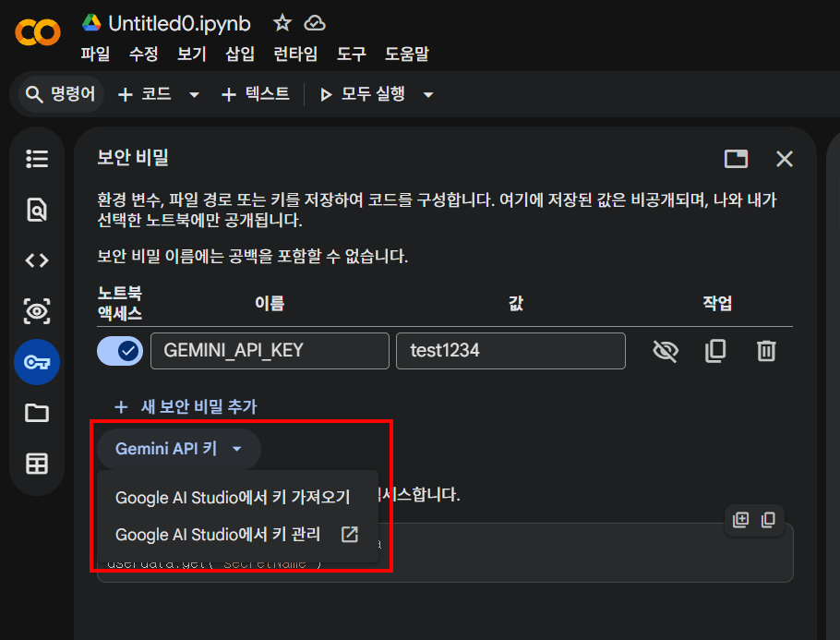Open the 도구 menu
840x640 pixels.
(352, 54)
